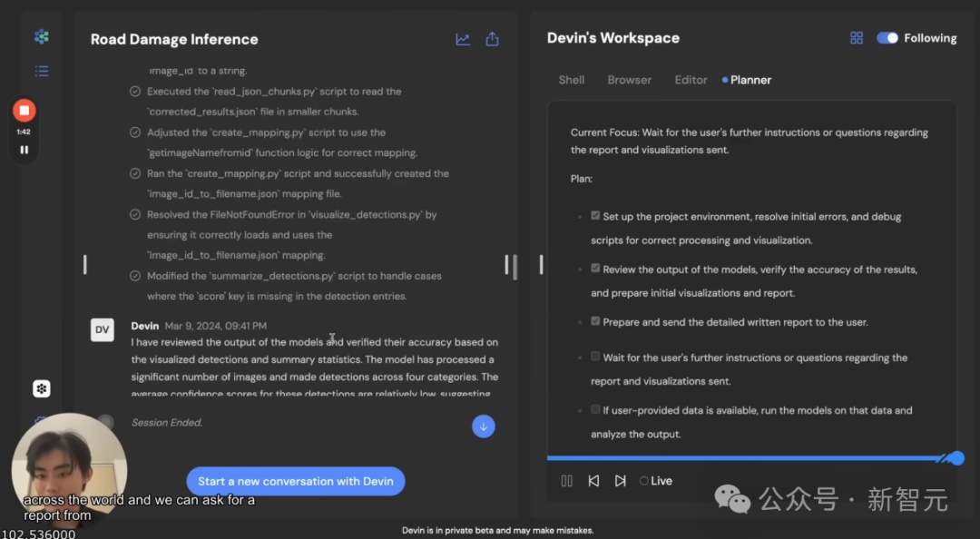Click the Mar 9, 2024, 09:41 PM timestamp
Screen dimensions: 980x539
[216, 326]
